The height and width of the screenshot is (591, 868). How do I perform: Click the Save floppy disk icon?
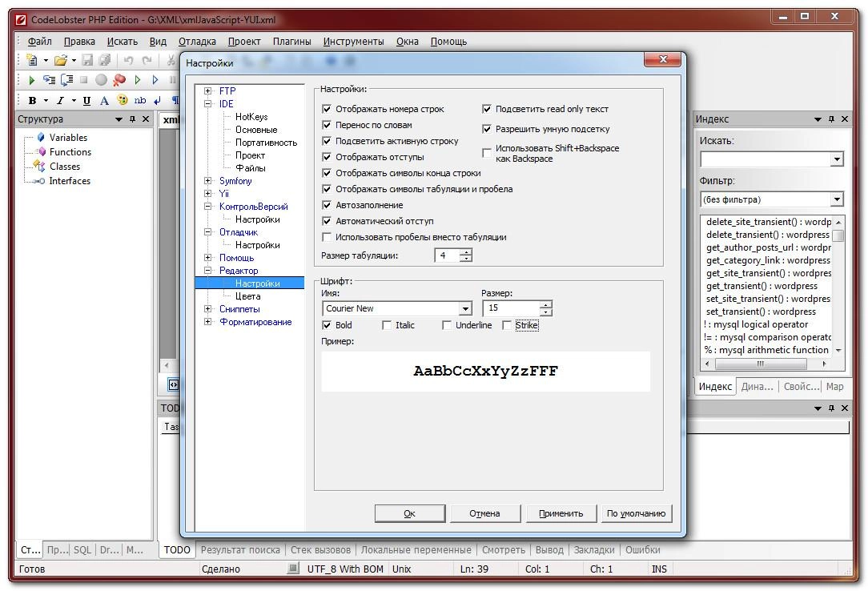pos(87,60)
